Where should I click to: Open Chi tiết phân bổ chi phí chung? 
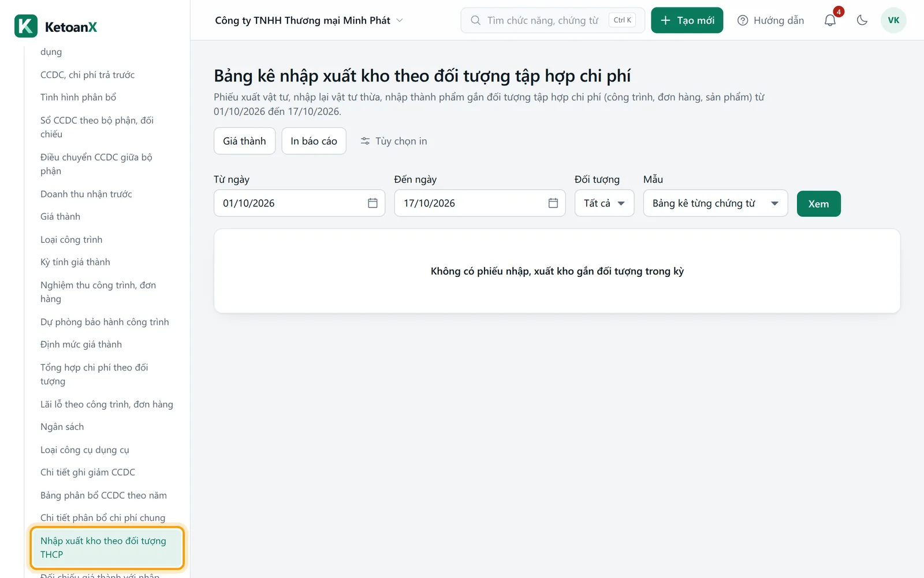[x=103, y=518]
